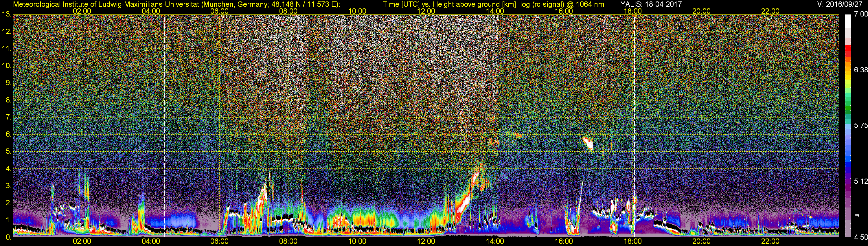Image resolution: width=868 pixels, height=246 pixels.
Task: Click the '11.' height axis label
Action: coord(6,49)
